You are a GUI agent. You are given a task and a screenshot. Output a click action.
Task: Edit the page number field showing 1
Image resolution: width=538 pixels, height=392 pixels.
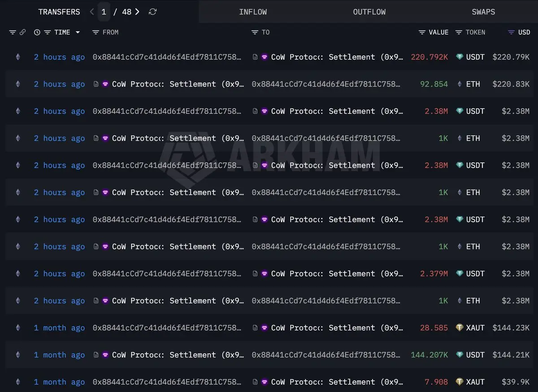click(x=104, y=12)
